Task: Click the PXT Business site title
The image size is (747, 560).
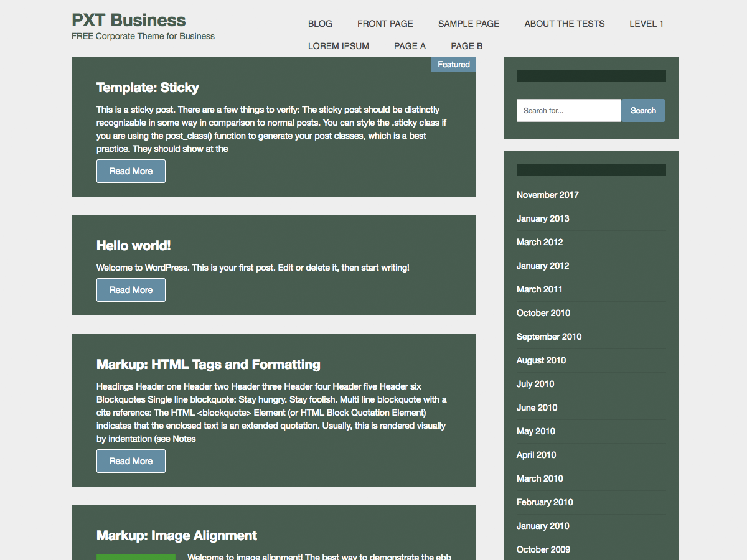Action: pyautogui.click(x=129, y=20)
